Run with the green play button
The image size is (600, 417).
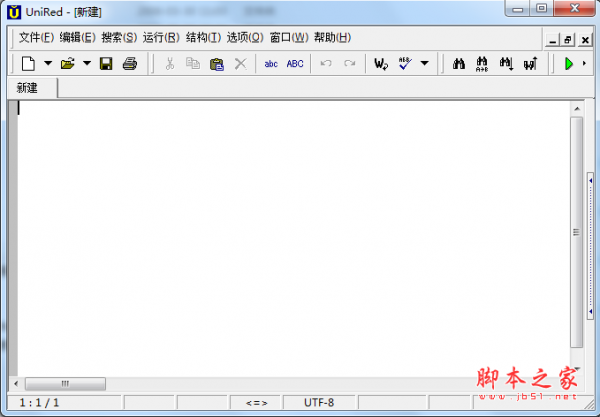point(569,64)
